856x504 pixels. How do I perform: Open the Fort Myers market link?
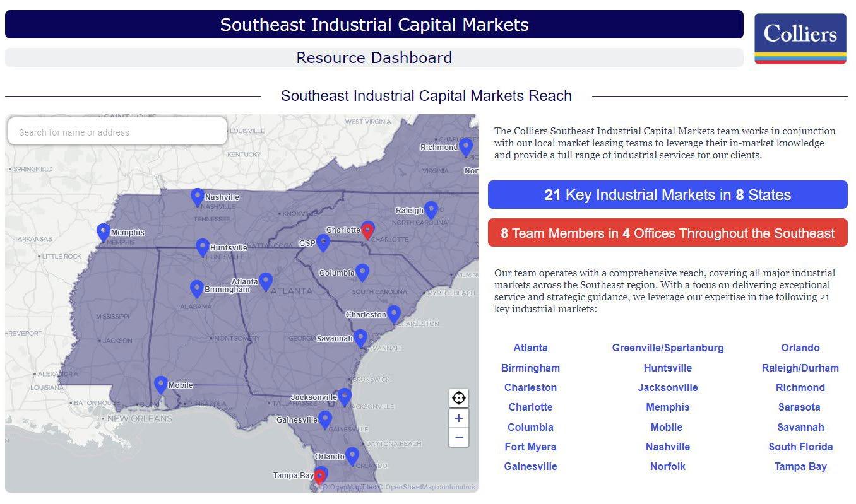tap(530, 447)
